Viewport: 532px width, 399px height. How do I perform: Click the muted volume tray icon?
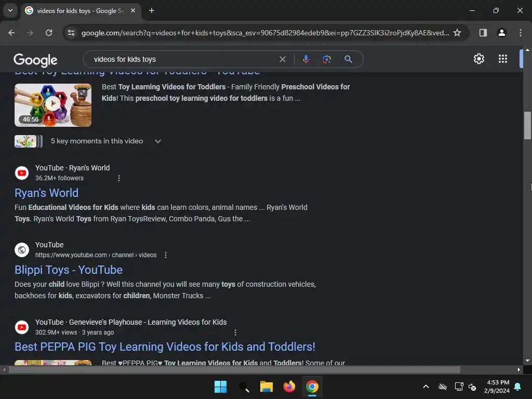coord(472,387)
